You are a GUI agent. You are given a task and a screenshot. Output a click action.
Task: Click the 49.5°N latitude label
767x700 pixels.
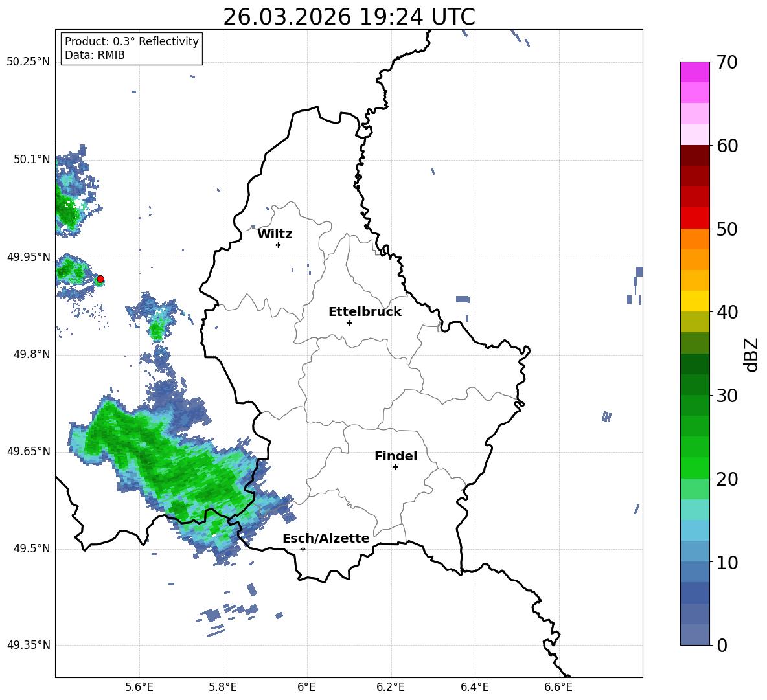tap(31, 548)
